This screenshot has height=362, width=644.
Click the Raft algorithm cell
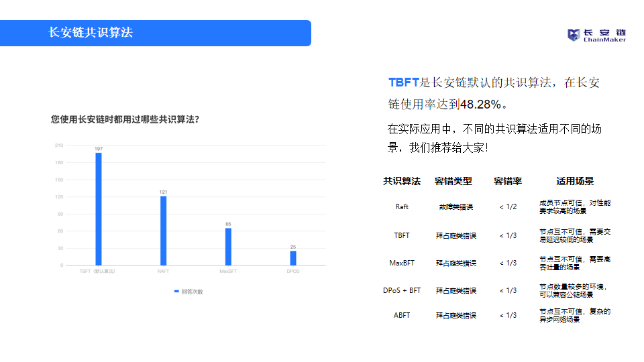402,207
